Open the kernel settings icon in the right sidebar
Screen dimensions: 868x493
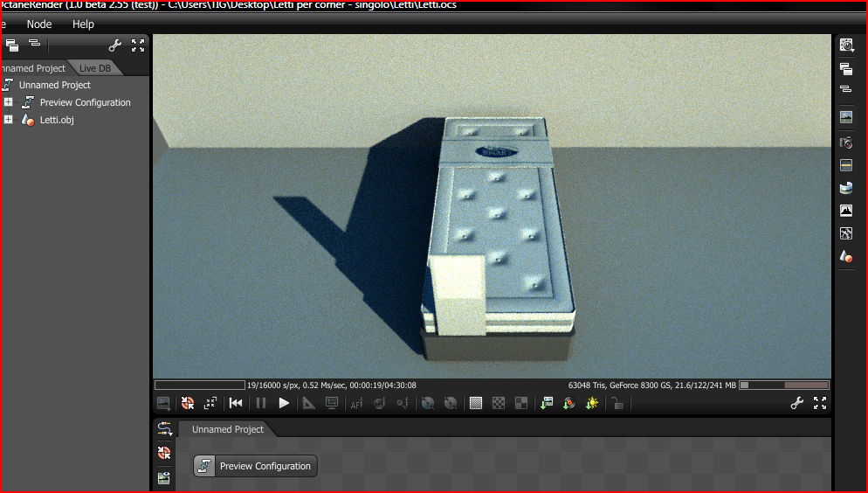click(x=846, y=233)
